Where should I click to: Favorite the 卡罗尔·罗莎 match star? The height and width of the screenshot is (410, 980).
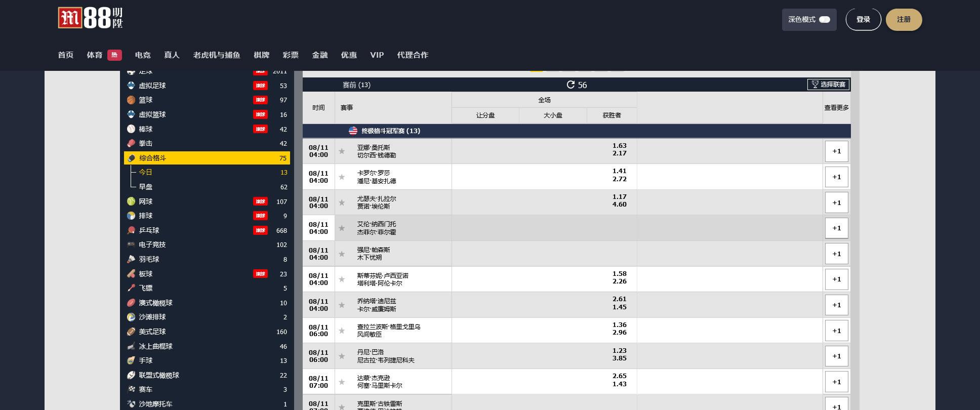(x=342, y=177)
